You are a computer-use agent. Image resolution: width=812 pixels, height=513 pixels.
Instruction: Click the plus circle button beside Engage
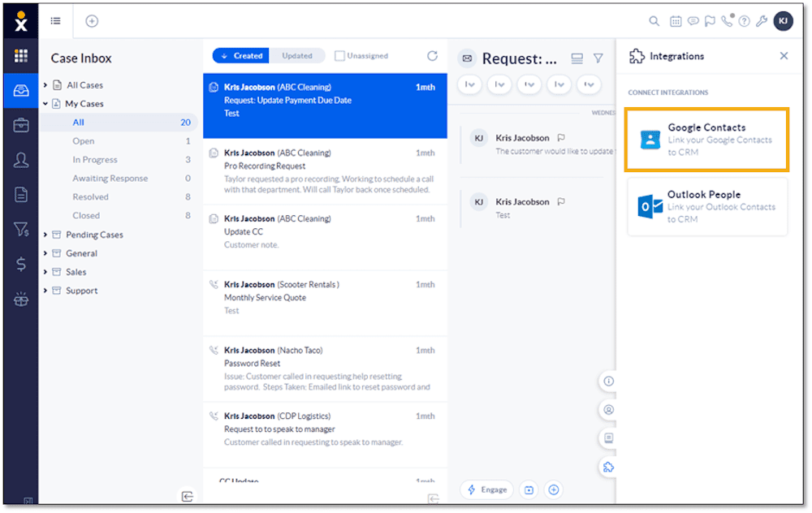click(x=554, y=489)
